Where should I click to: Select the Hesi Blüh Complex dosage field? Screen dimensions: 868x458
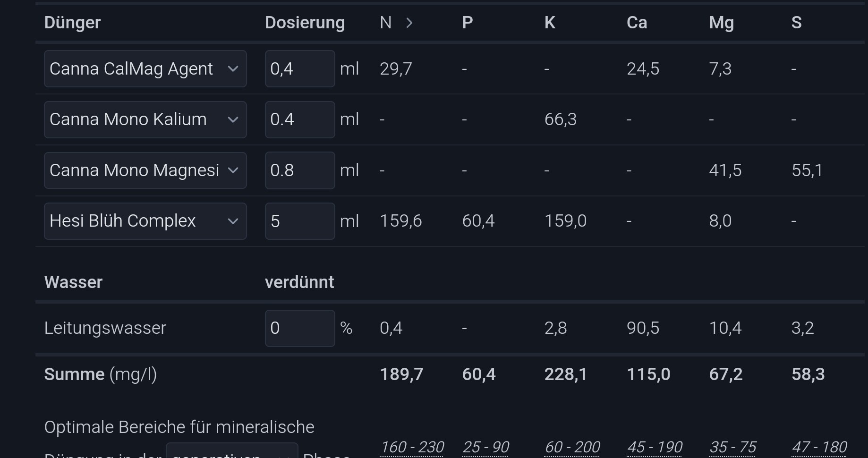click(x=299, y=221)
